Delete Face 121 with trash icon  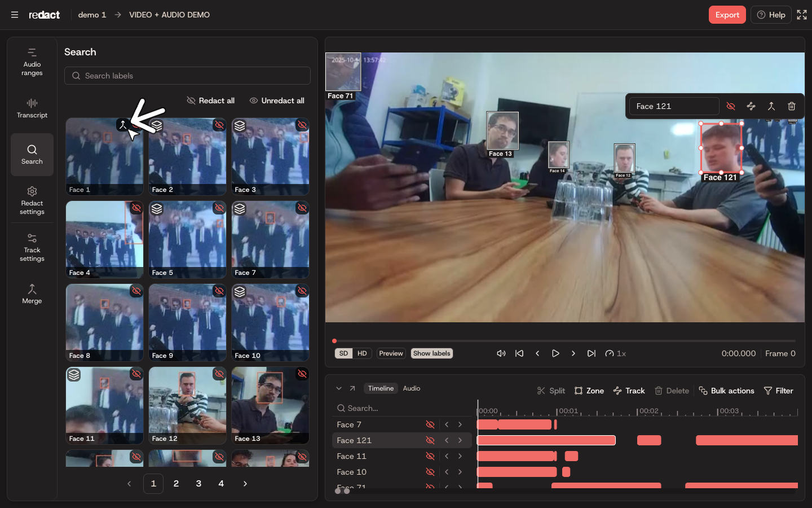(x=792, y=106)
